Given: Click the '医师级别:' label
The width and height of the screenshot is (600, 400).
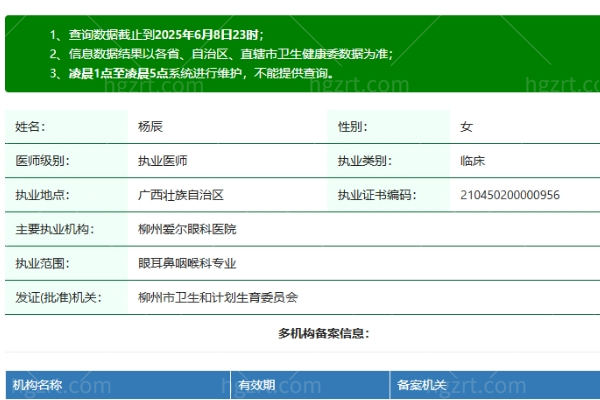Looking at the screenshot, I should pos(42,161).
